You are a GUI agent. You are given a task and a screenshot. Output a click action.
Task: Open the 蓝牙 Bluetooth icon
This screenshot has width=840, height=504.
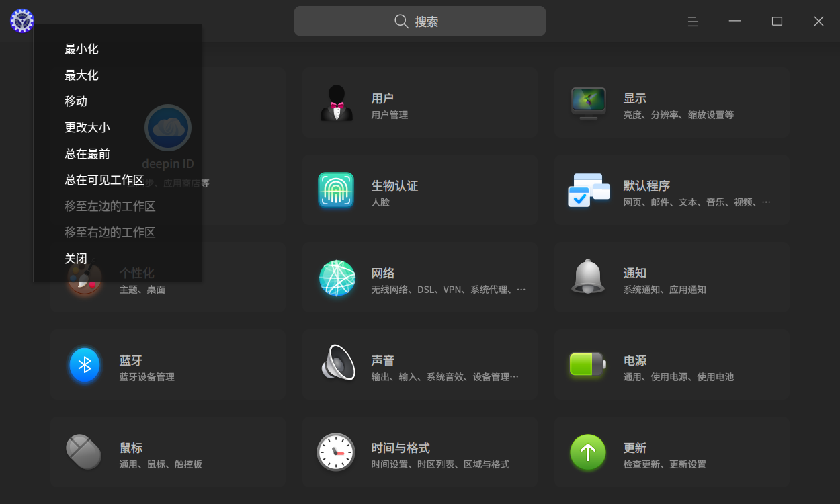(85, 365)
